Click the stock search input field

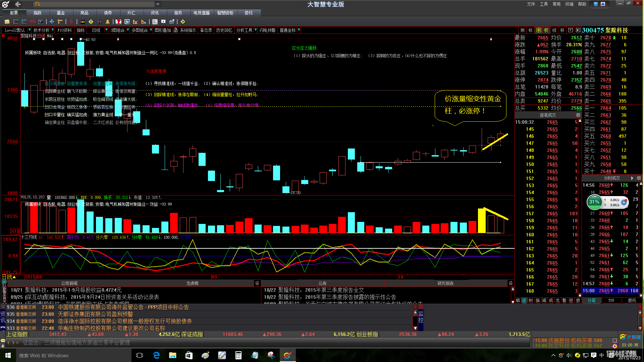[x=97, y=4]
